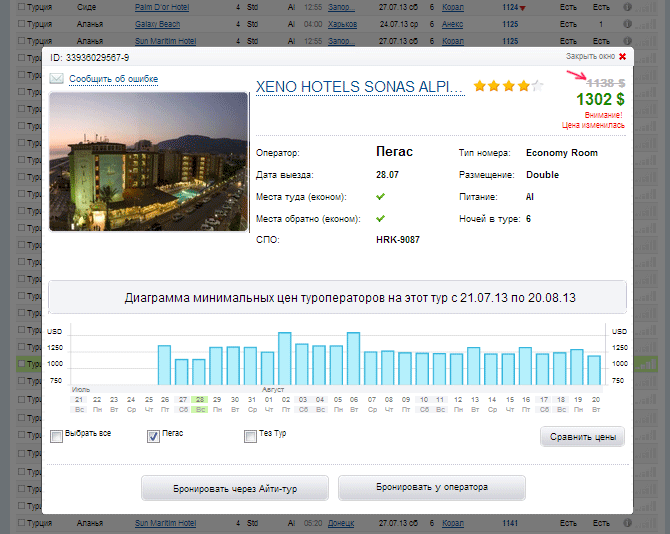Click the chart bar for 13 August

473,366
